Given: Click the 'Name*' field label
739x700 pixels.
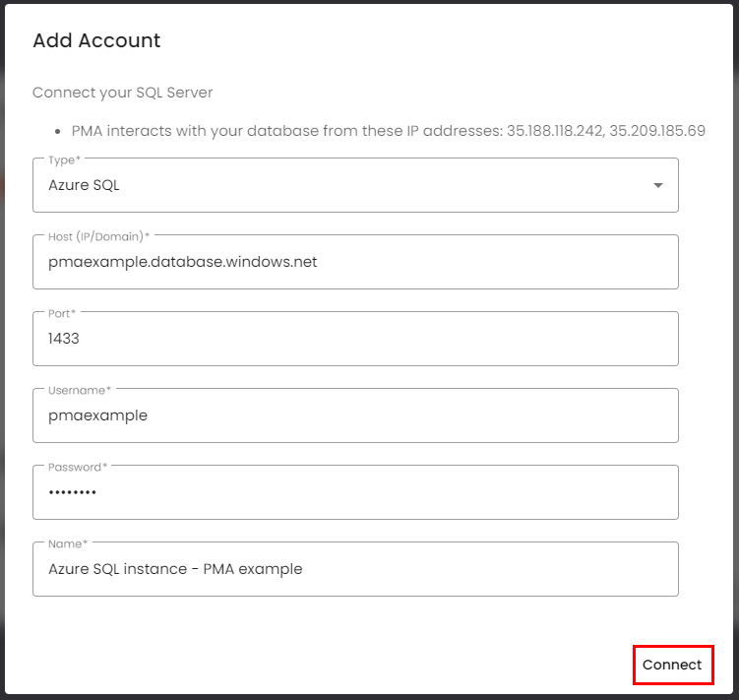Looking at the screenshot, I should 68,543.
